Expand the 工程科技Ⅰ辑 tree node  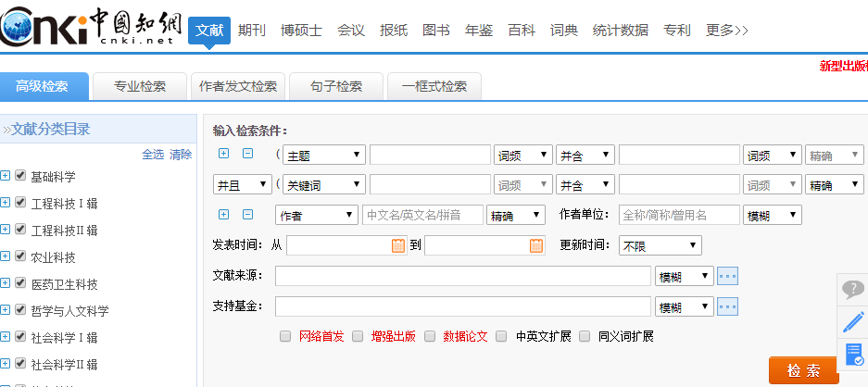(5, 203)
